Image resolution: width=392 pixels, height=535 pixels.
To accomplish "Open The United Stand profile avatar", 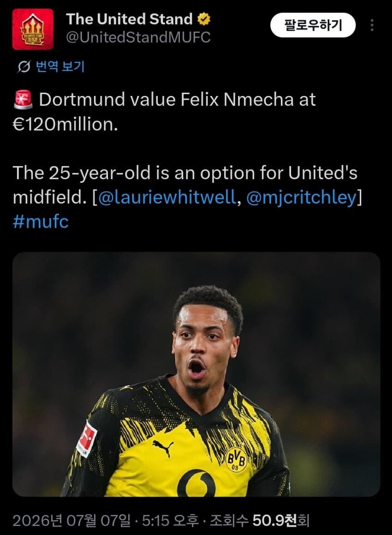I will click(33, 30).
